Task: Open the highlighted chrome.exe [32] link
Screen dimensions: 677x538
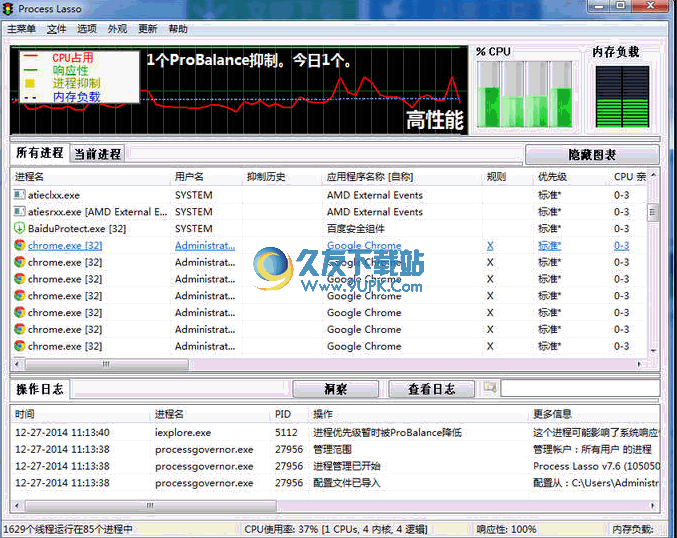Action: (x=65, y=246)
